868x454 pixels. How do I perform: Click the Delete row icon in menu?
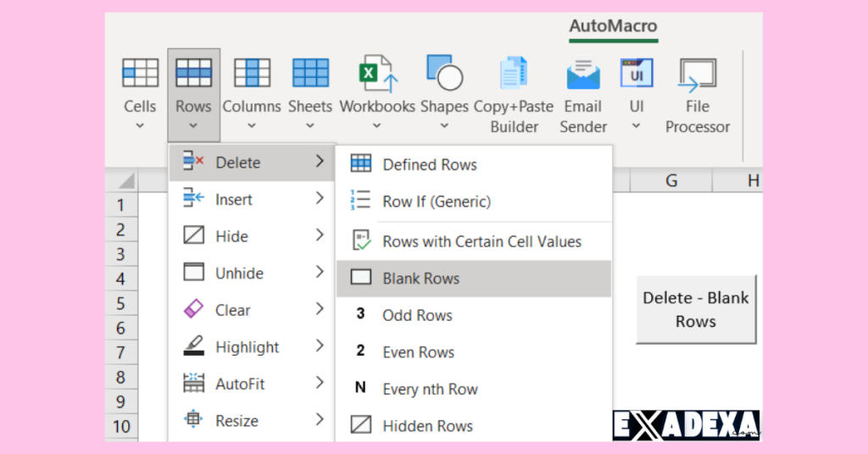coord(193,162)
